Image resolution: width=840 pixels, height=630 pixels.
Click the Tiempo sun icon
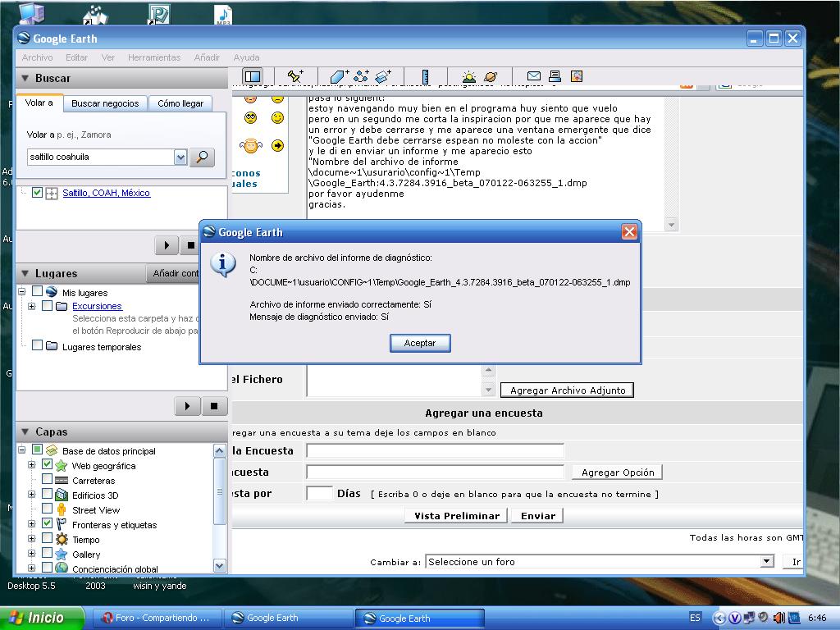click(x=62, y=539)
